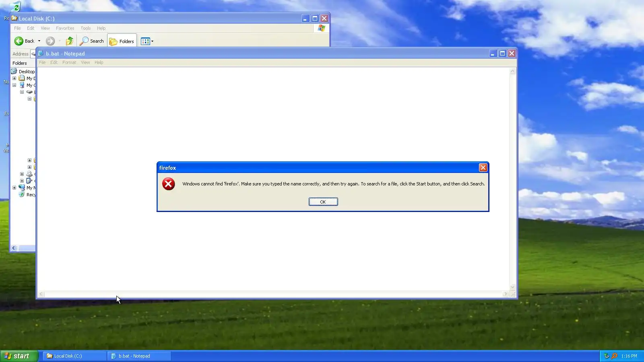The width and height of the screenshot is (644, 362).
Task: Open Explorer's Edit menu
Action: pos(31,28)
